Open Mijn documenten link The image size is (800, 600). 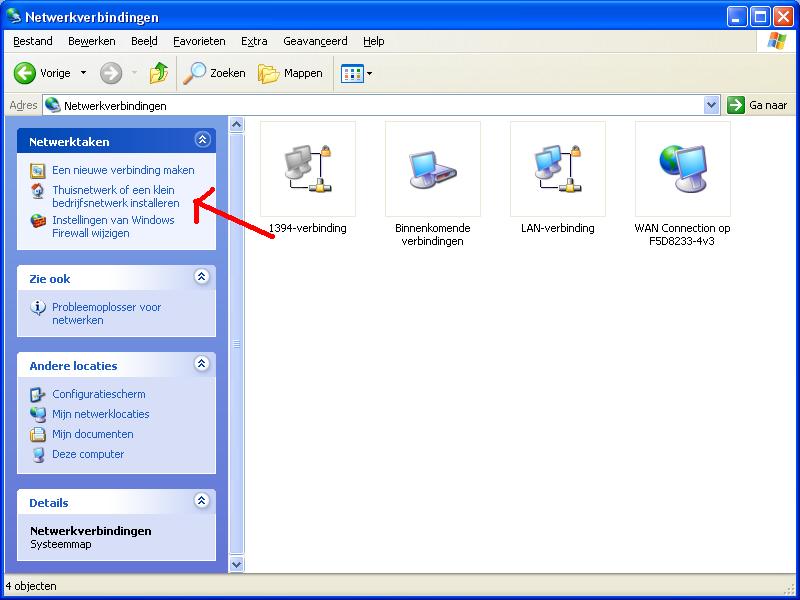[93, 434]
